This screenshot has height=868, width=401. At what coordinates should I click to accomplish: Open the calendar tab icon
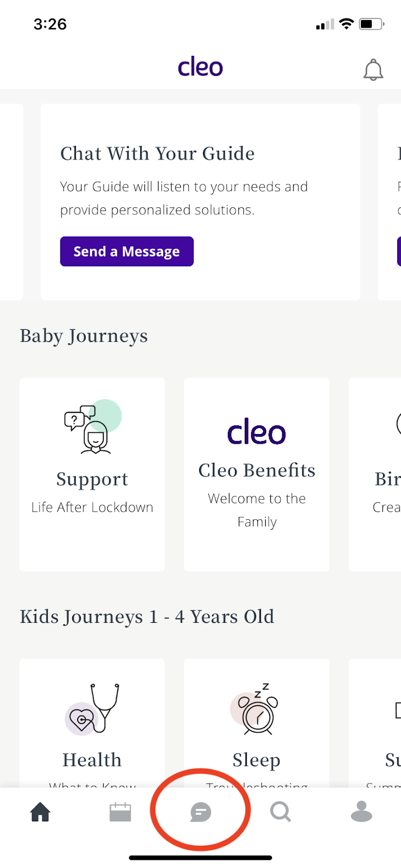(x=120, y=812)
